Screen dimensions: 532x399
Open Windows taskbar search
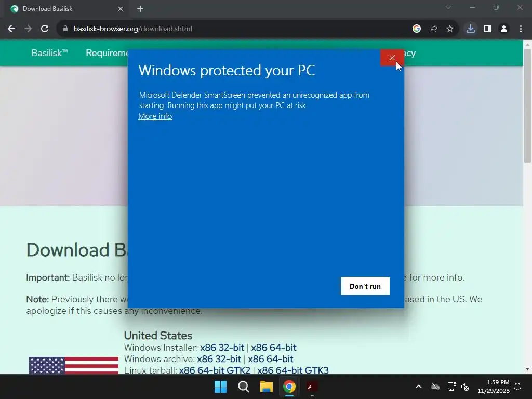[243, 387]
